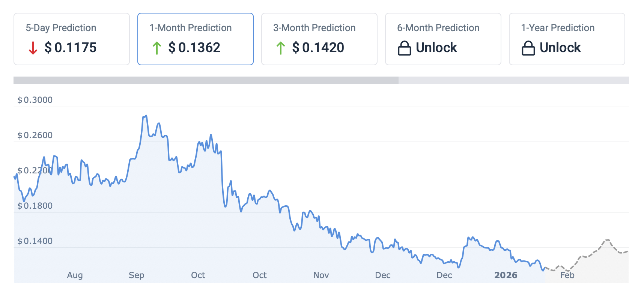Click the dashed gray forecast line peak
This screenshot has width=644, height=298.
[607, 240]
